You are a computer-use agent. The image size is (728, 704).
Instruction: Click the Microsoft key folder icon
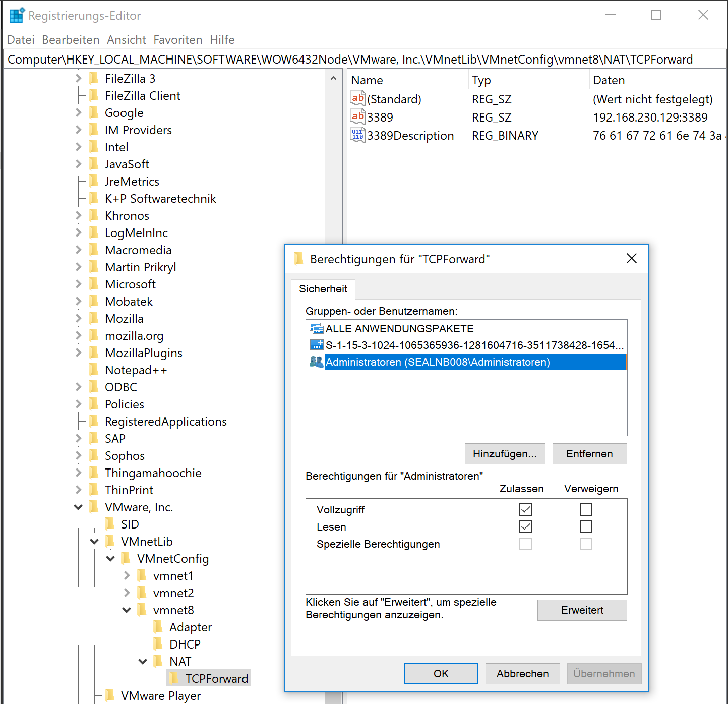pyautogui.click(x=93, y=284)
